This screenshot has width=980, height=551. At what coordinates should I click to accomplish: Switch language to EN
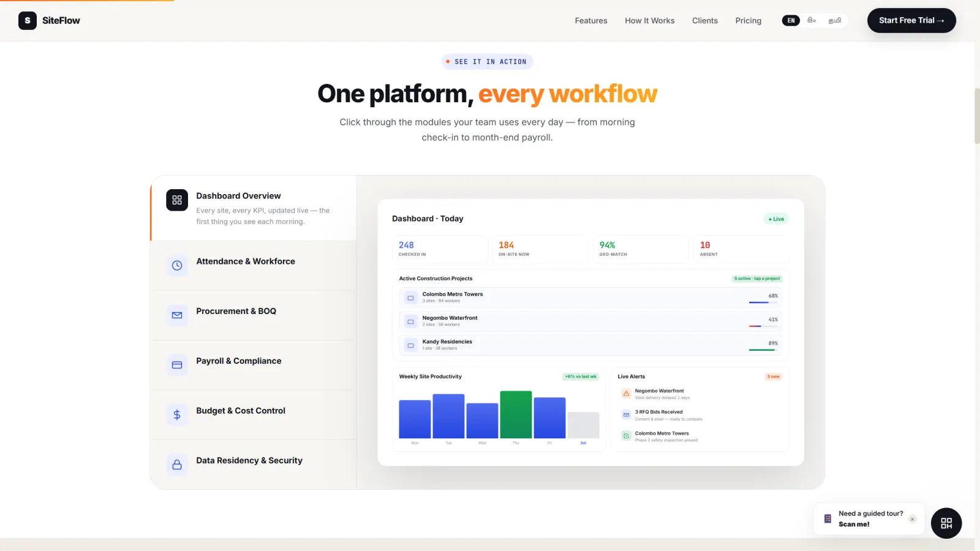click(x=791, y=20)
